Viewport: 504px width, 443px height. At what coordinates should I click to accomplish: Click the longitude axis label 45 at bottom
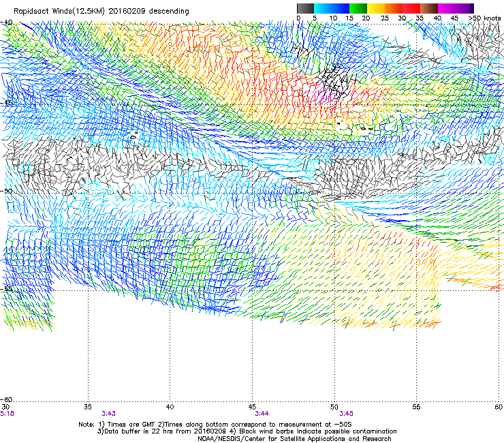(252, 407)
